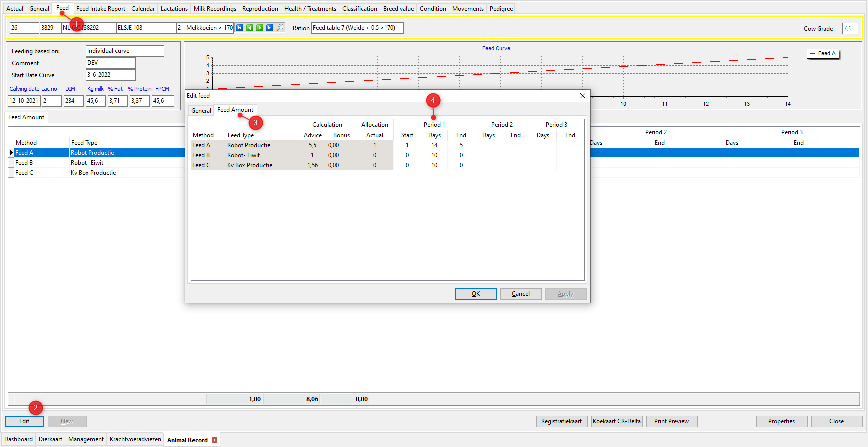The image size is (868, 447).
Task: Open the Feed Intake Report tab
Action: 101,9
